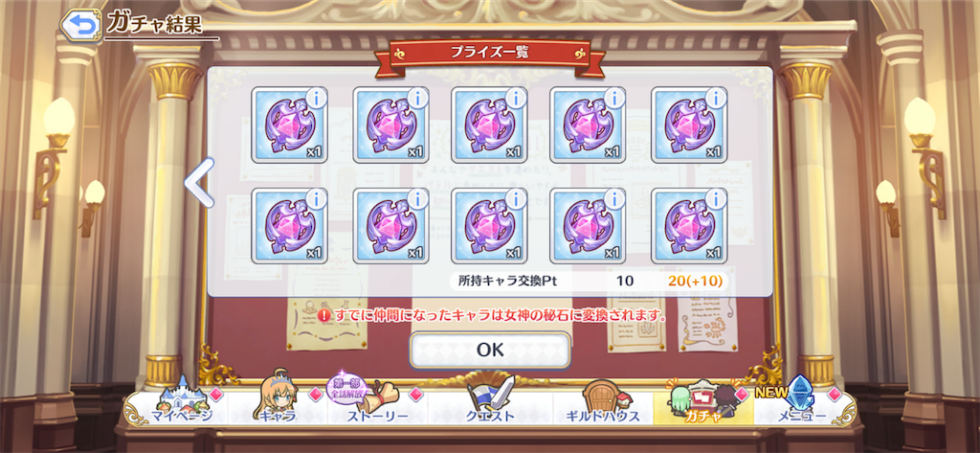Select the fourth top-row goddess stone
The height and width of the screenshot is (453, 980).
point(588,125)
